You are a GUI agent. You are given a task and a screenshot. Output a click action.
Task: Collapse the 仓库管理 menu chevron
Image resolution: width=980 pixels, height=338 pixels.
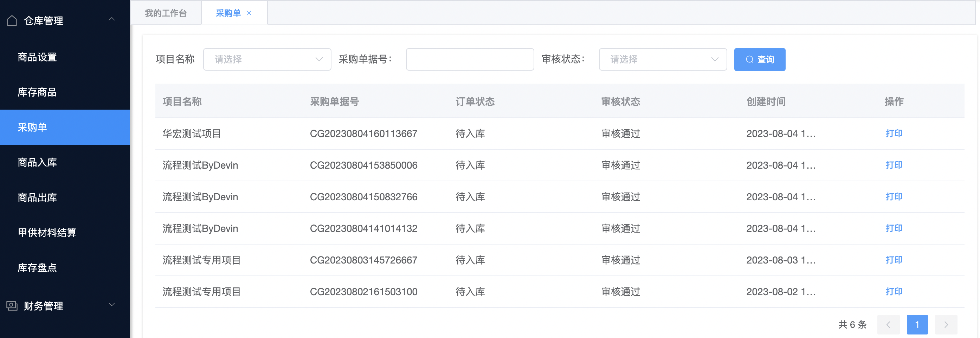tap(111, 19)
